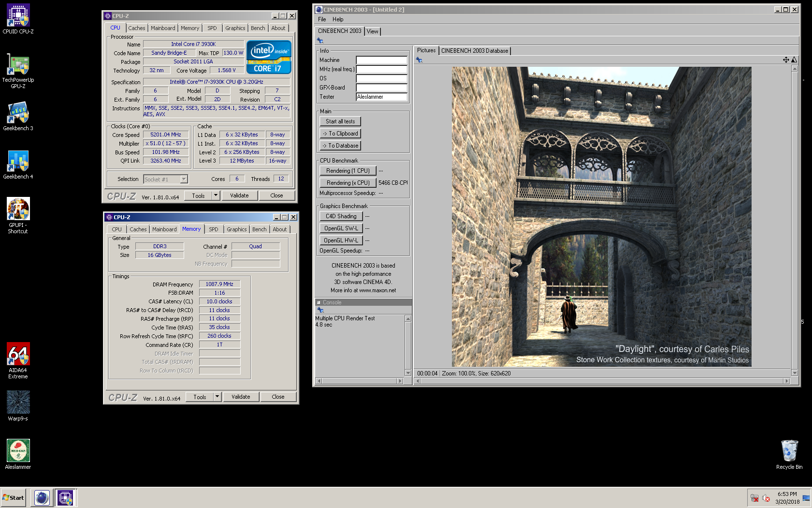812x508 pixels.
Task: Click the CPU-Z taskbar icon
Action: pos(65,498)
